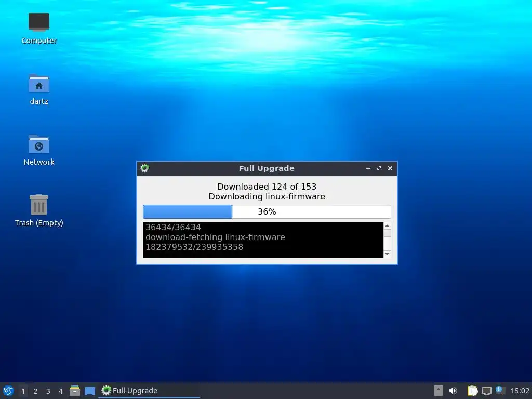
Task: Click the Full Upgrade title bar text
Action: pos(267,168)
